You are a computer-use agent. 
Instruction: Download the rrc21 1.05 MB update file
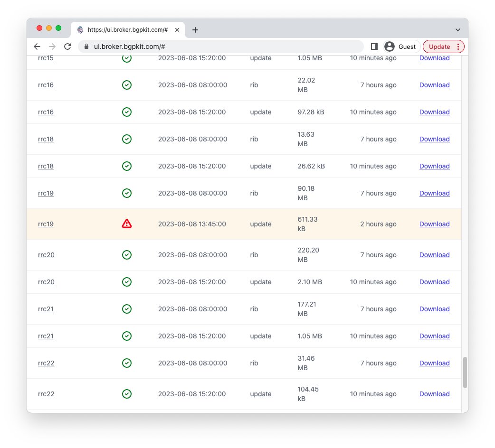point(434,336)
